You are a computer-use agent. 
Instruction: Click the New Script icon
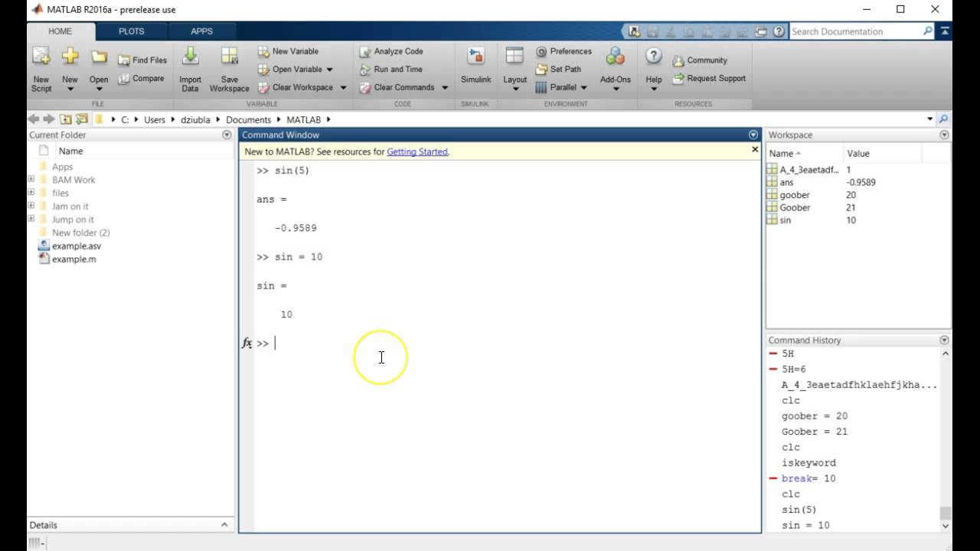(41, 57)
